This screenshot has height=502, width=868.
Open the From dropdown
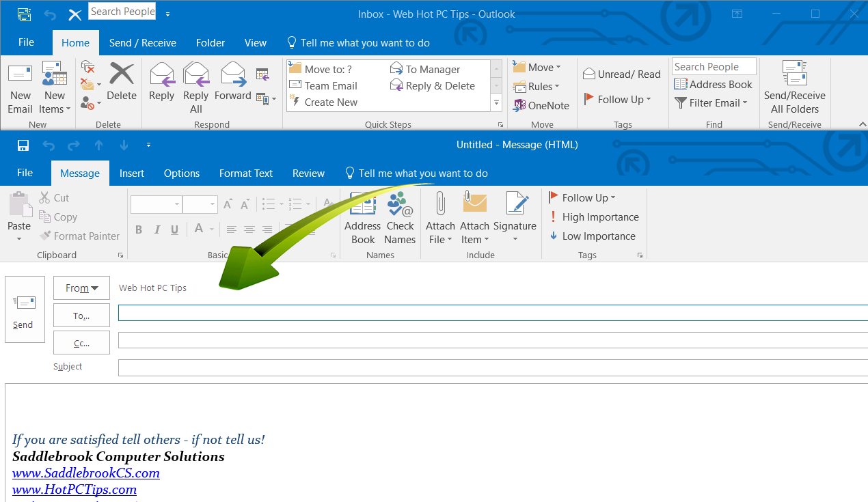pyautogui.click(x=81, y=288)
